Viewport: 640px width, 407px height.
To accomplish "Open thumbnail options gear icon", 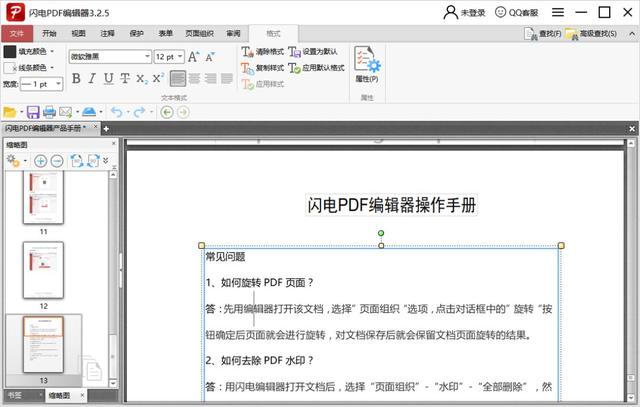I will pos(13,161).
